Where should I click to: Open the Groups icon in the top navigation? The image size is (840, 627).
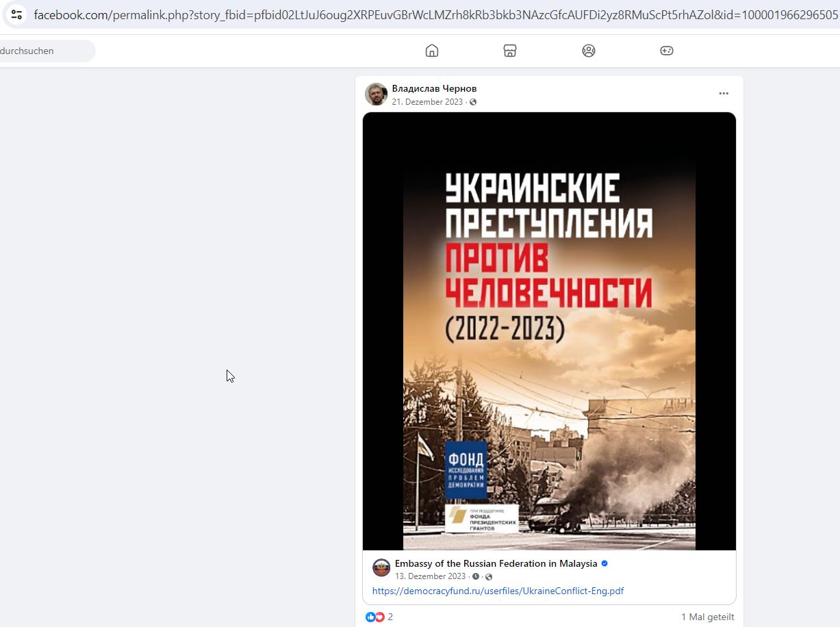(589, 51)
